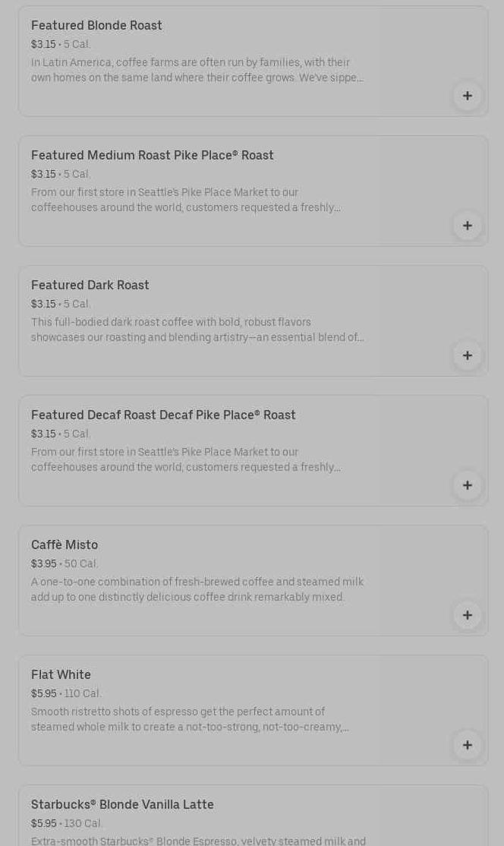Select the Flat White item title

pos(61,675)
